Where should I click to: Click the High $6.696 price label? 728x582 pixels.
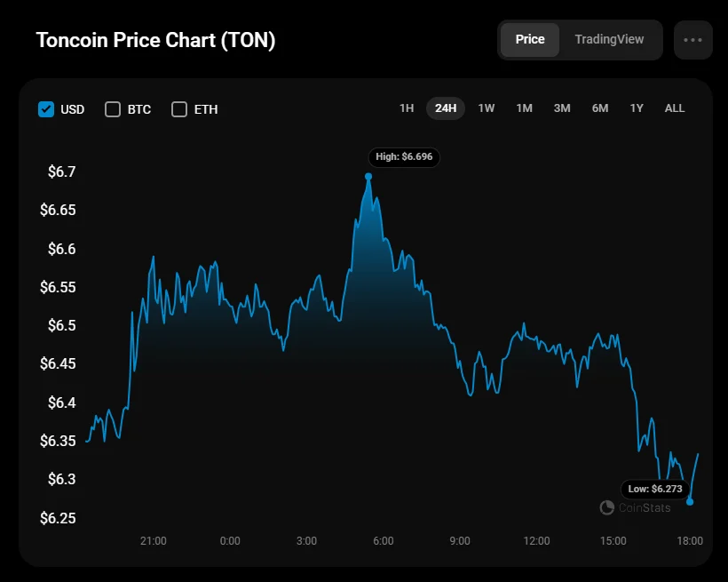point(404,157)
